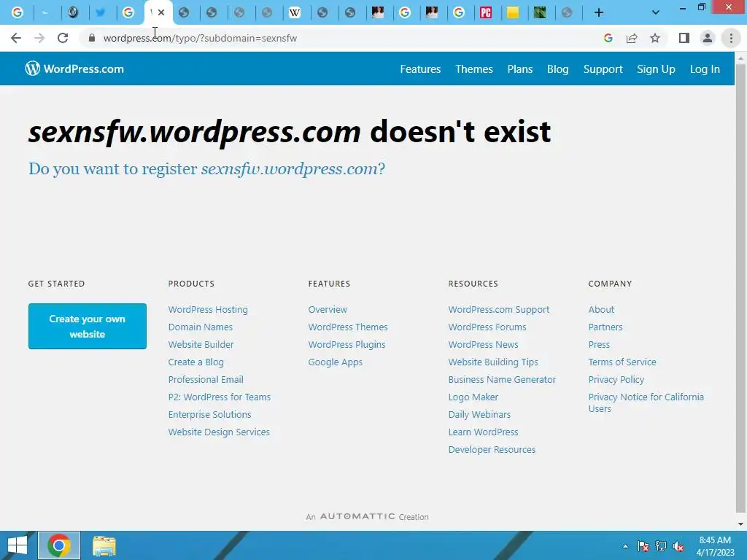
Task: Open Blog in the header
Action: (557, 69)
